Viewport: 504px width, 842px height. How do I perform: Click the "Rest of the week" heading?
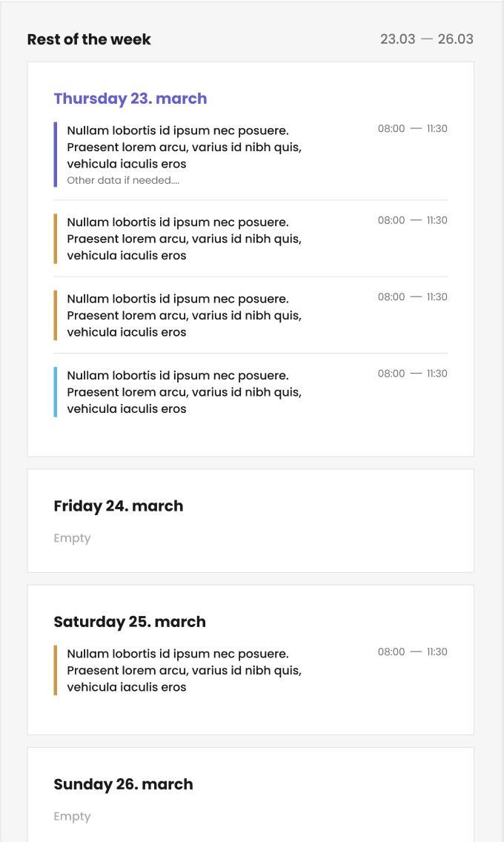point(89,39)
